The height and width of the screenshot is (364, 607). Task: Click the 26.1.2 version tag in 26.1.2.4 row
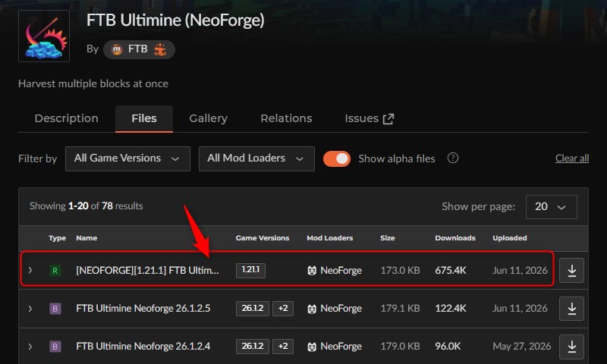pyautogui.click(x=253, y=347)
